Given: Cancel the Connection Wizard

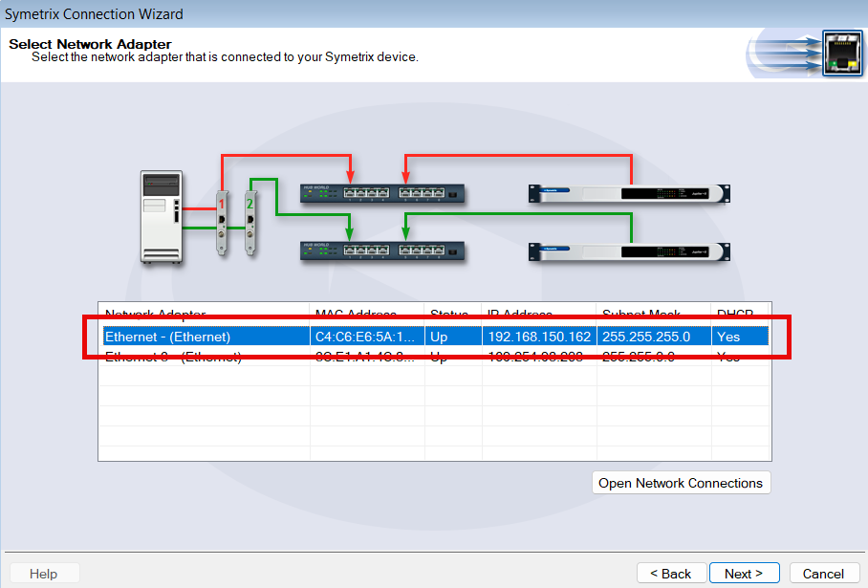Looking at the screenshot, I should (x=824, y=574).
